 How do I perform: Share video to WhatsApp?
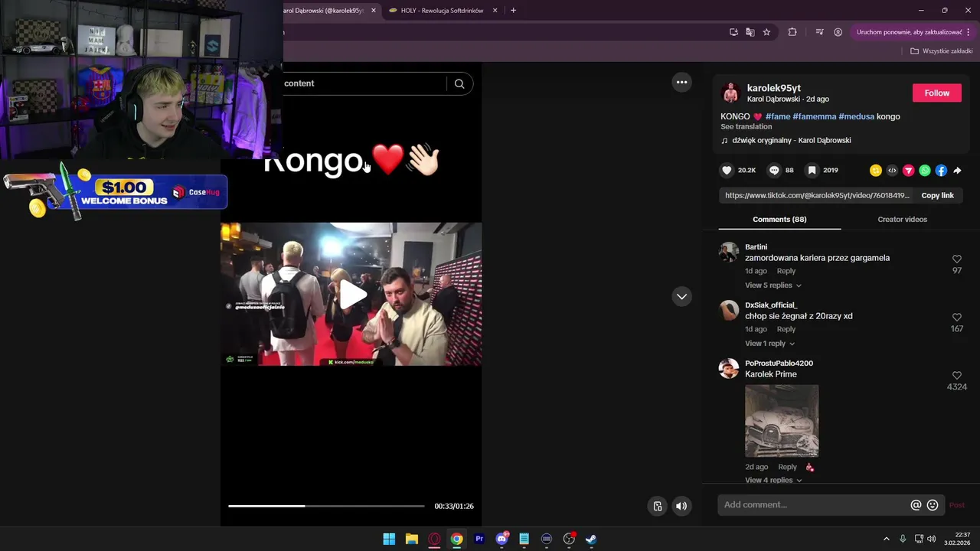coord(925,171)
